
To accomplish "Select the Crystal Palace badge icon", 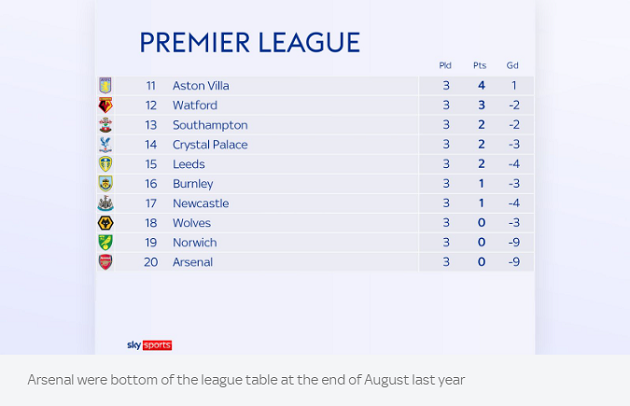I will [x=105, y=145].
